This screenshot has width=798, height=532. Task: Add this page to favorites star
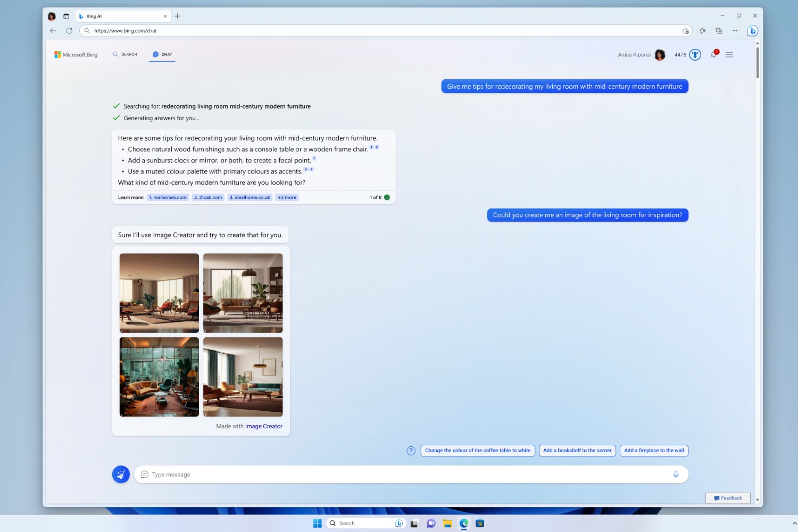(x=686, y=31)
